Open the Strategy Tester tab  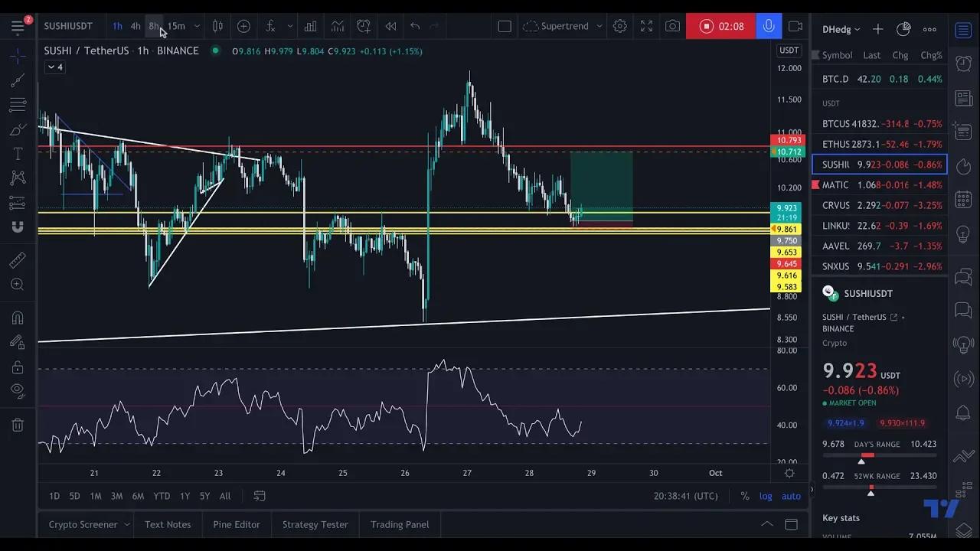point(315,524)
